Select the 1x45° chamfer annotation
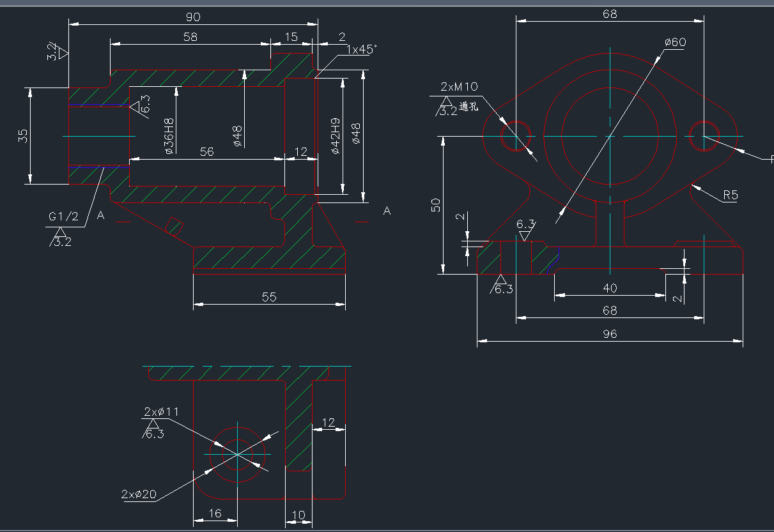This screenshot has width=774, height=532. point(361,49)
